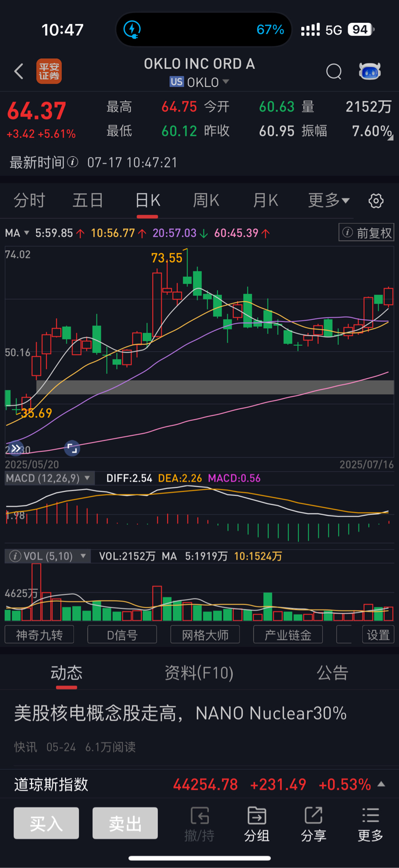
Task: Tap the battery charging indicator icon
Action: (x=132, y=29)
